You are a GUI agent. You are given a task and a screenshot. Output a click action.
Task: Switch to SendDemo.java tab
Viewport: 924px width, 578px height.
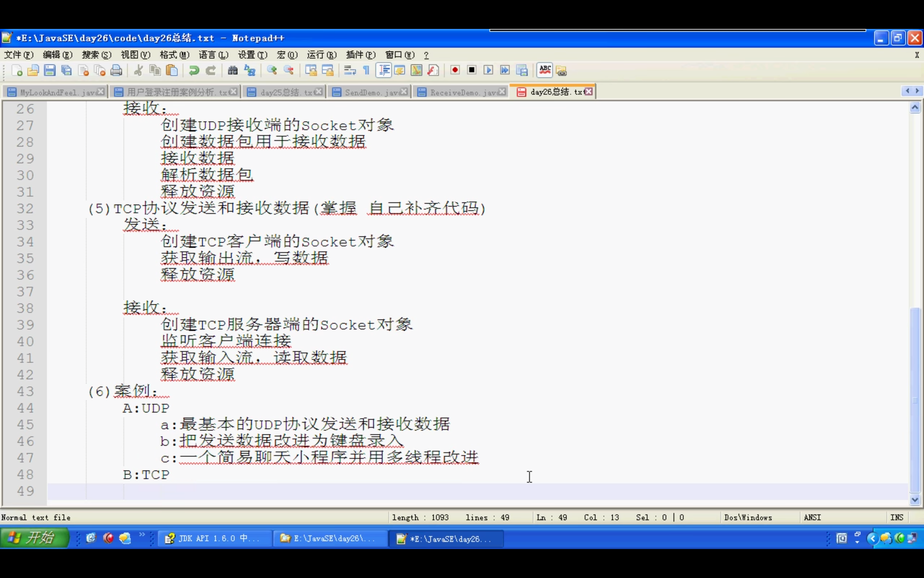pos(369,92)
